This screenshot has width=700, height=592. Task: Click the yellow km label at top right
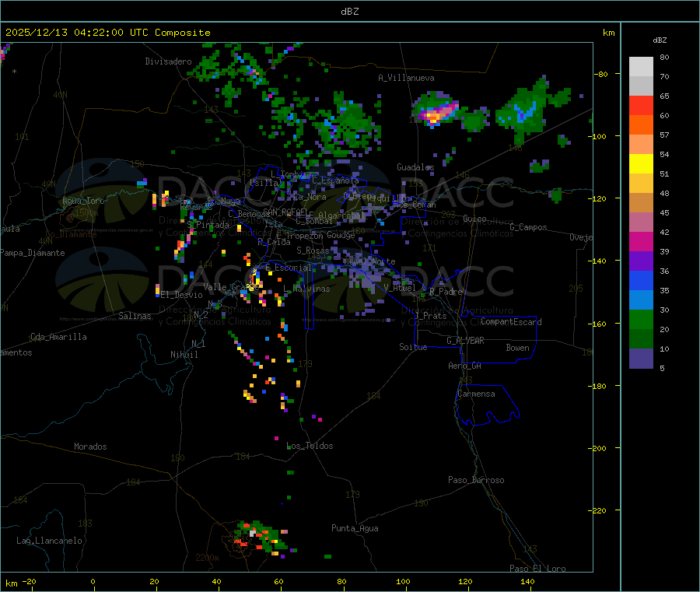tap(609, 33)
